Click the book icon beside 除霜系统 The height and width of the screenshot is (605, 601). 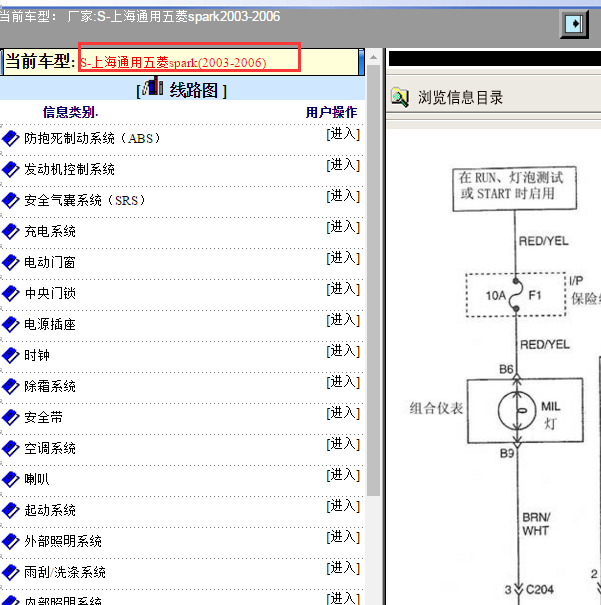pos(10,386)
